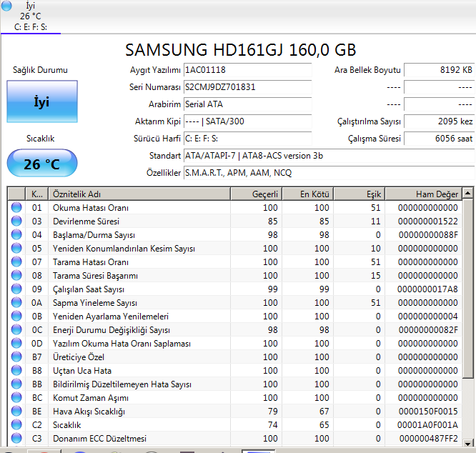Image resolution: width=476 pixels, height=453 pixels.
Task: Select the disk tab showing C: E: F: S:
Action: 30,16
